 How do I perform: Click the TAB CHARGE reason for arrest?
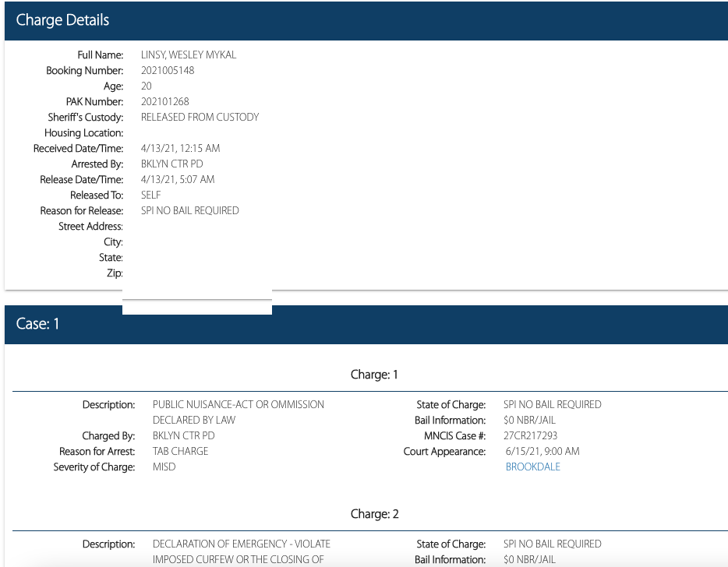point(180,452)
